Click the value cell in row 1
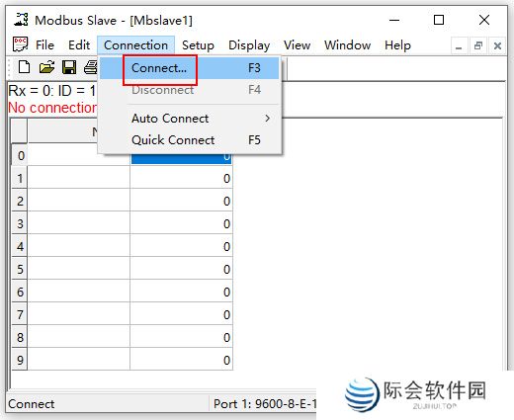The height and width of the screenshot is (420, 514). [x=182, y=178]
